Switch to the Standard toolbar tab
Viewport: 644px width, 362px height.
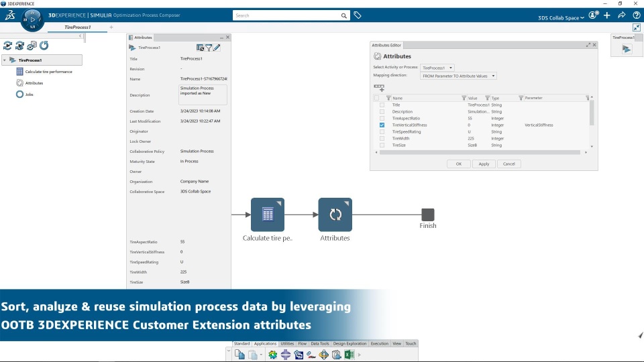tap(241, 343)
